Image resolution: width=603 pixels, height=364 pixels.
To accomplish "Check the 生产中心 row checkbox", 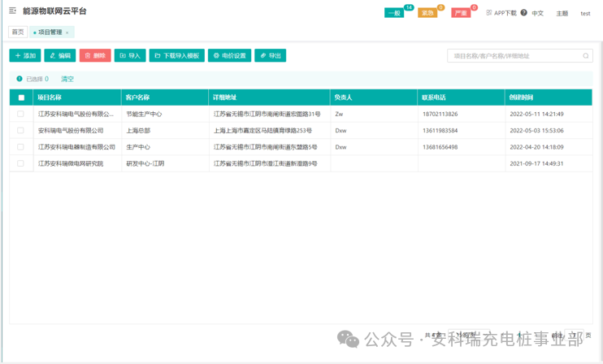I will (20, 147).
